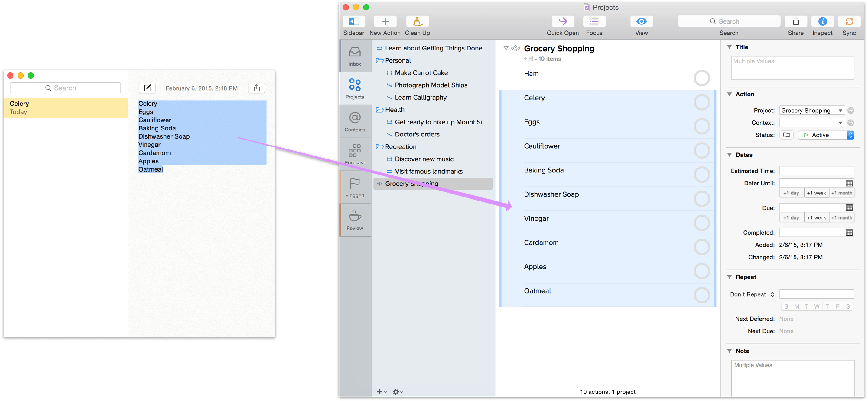Switch to the Contexts perspective
Image resolution: width=868 pixels, height=401 pixels.
(x=355, y=122)
